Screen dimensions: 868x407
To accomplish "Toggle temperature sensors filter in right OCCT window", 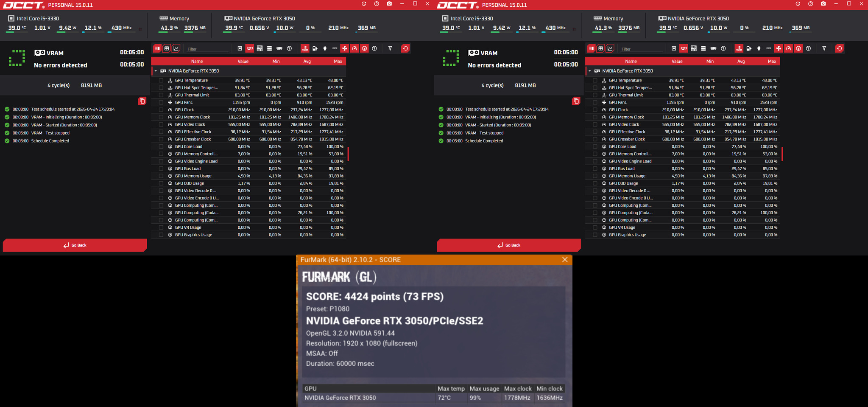I will pyautogui.click(x=739, y=48).
